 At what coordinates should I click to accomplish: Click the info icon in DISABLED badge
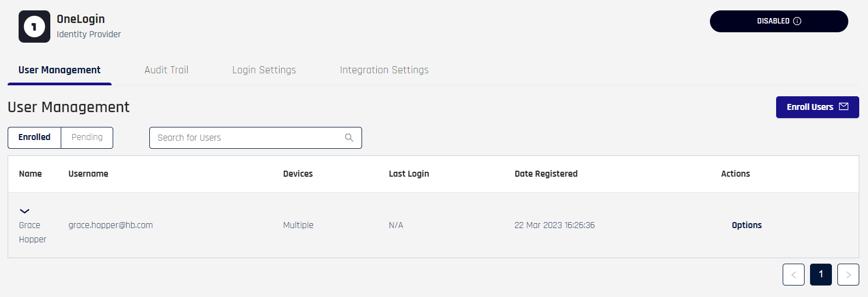click(797, 21)
